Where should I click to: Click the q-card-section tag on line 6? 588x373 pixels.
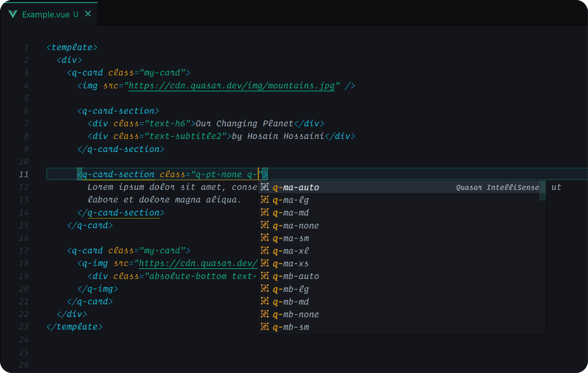coord(118,111)
